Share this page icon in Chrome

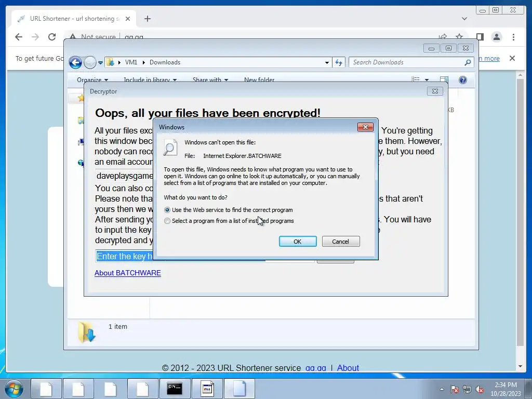[x=443, y=37]
